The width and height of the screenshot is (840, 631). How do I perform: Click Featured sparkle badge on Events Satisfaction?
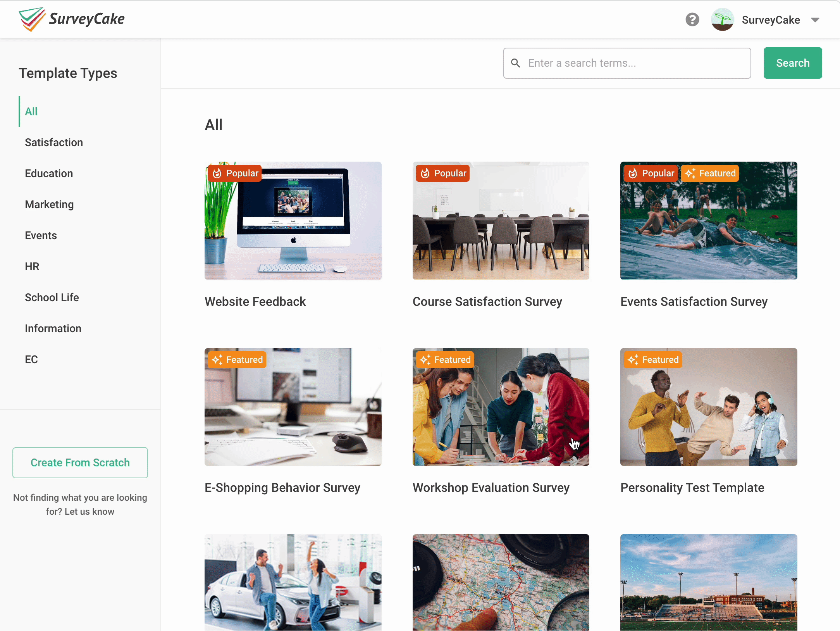point(710,173)
